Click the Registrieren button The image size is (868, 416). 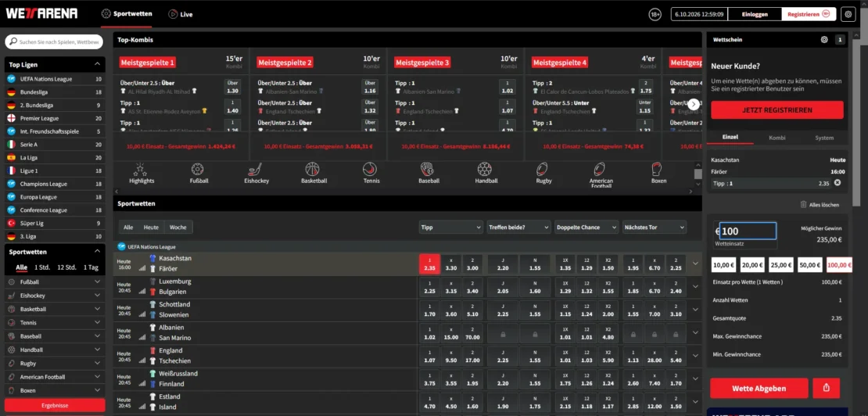pos(809,14)
